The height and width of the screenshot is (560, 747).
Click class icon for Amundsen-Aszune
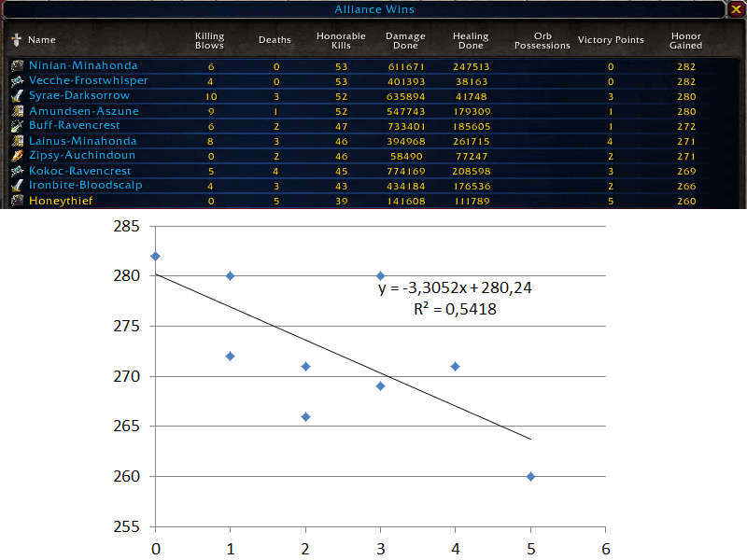(18, 111)
